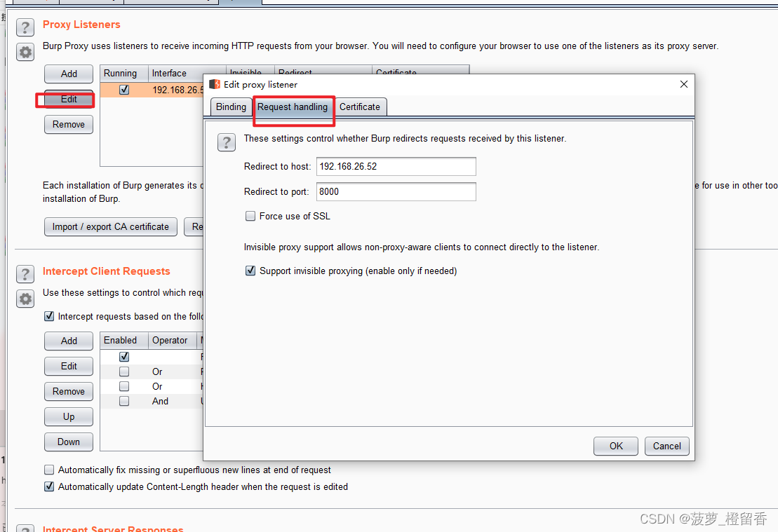Switch to the Request handling tab
The width and height of the screenshot is (778, 532).
pos(293,107)
